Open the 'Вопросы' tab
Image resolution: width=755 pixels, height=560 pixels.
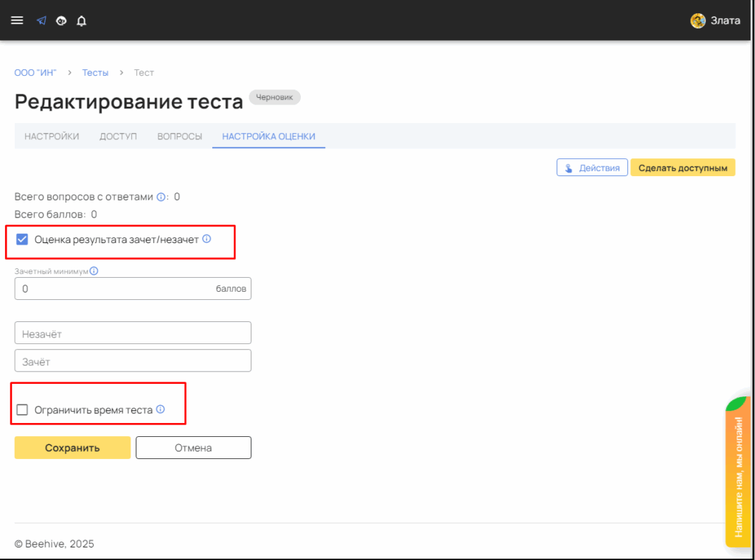(x=180, y=136)
